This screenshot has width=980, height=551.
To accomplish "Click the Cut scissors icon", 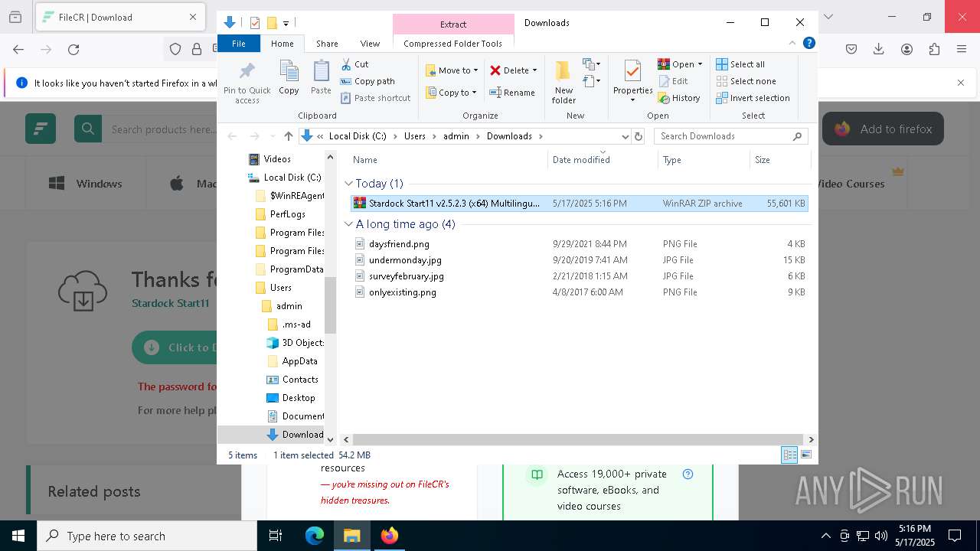I will pos(346,64).
